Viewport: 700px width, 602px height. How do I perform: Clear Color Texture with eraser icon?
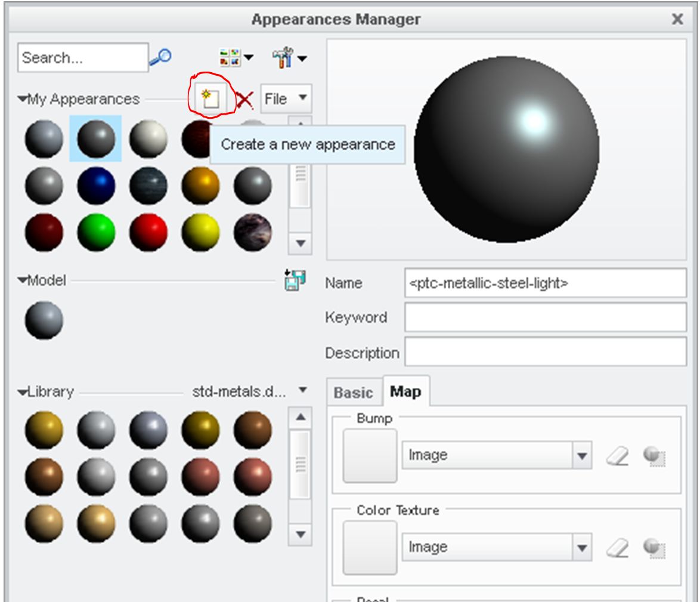point(618,548)
